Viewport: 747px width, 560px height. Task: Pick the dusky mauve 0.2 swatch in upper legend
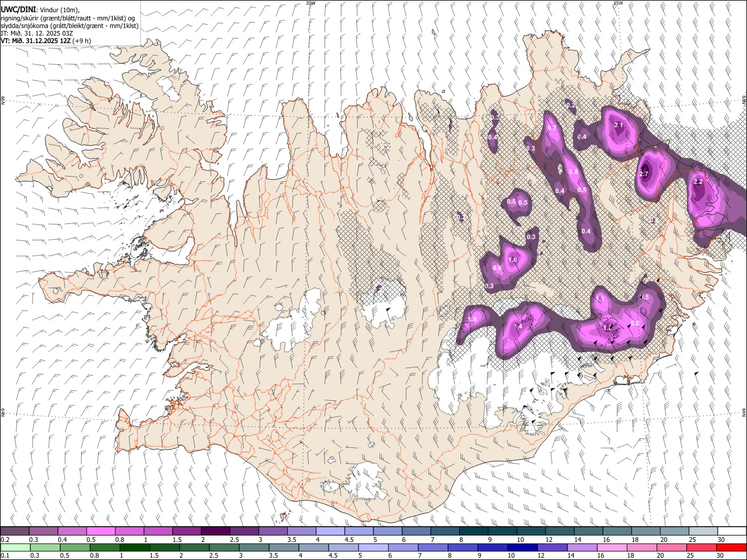pos(15,531)
